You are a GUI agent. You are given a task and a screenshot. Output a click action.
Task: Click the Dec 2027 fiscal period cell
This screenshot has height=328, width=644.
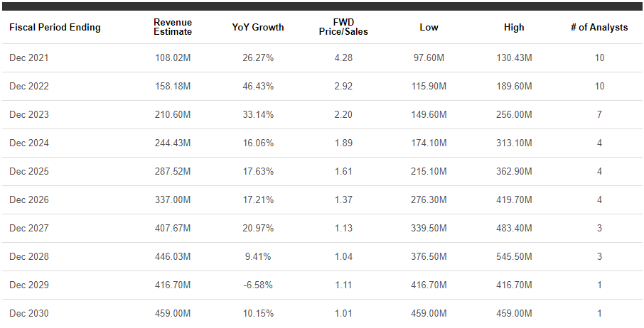click(x=26, y=229)
